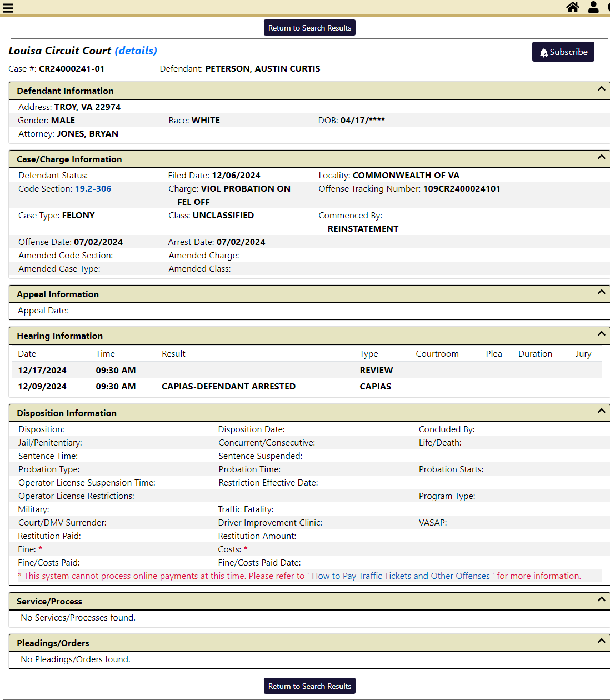Click the Duration column header
The image size is (610, 700).
pos(536,354)
